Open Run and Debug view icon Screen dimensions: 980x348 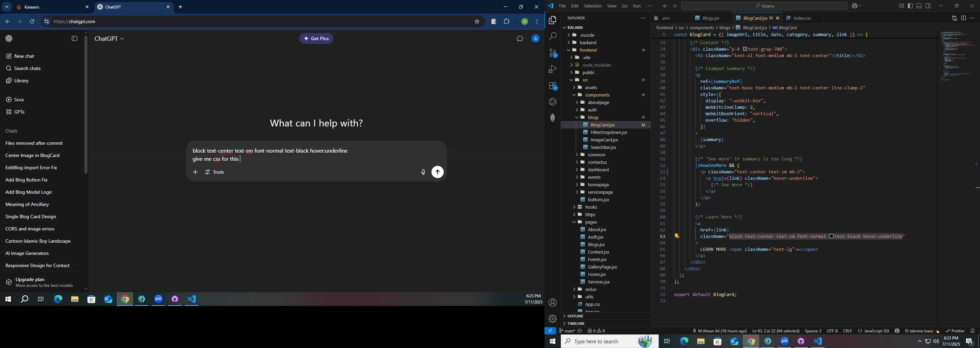(552, 69)
